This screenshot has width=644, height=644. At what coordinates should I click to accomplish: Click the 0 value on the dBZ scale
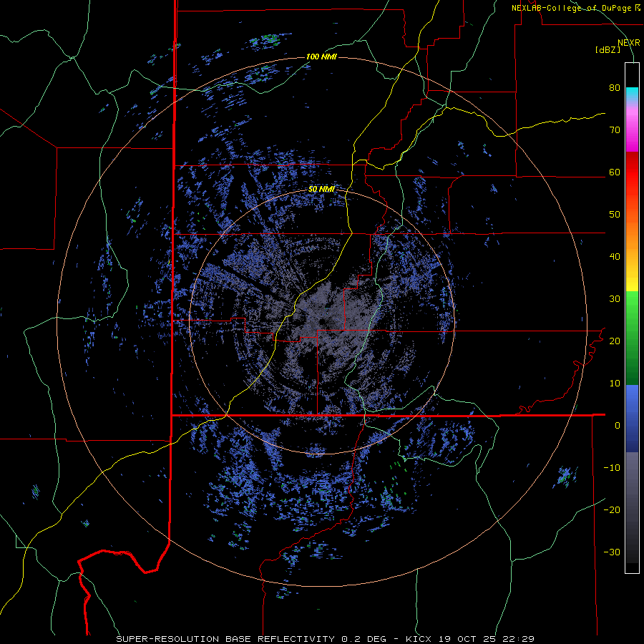[618, 426]
